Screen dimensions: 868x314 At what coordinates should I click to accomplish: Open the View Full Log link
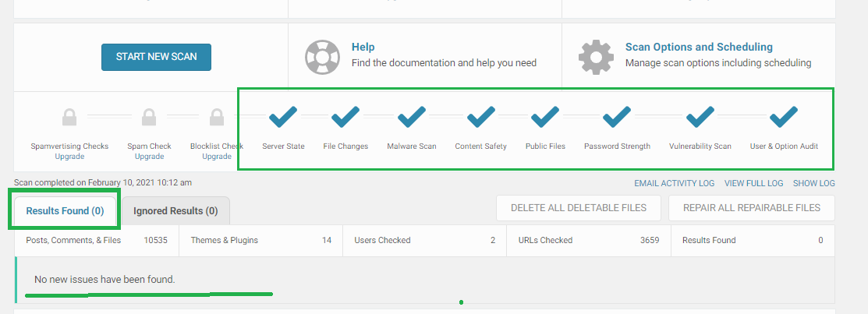point(753,183)
